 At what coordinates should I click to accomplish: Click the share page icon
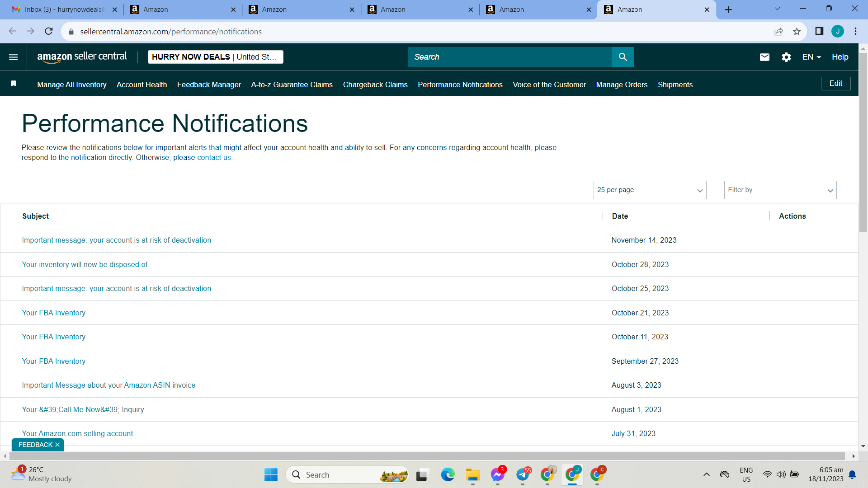(x=778, y=31)
